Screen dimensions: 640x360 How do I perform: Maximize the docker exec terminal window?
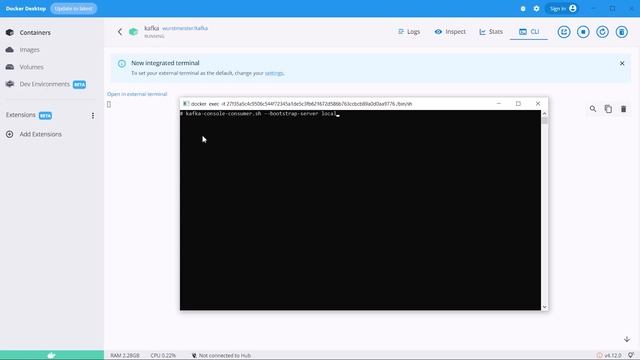[518, 104]
